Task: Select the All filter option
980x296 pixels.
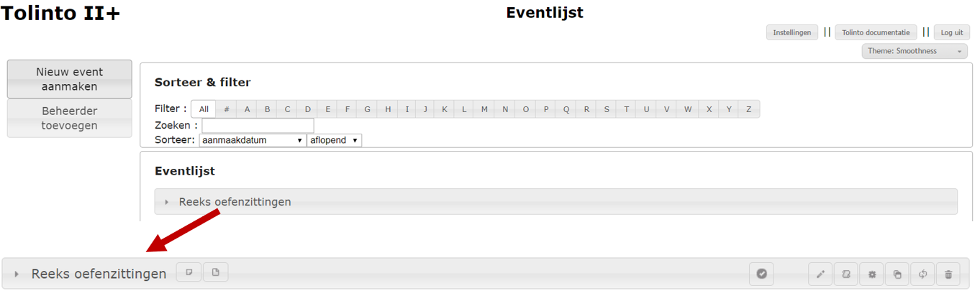Action: (204, 109)
